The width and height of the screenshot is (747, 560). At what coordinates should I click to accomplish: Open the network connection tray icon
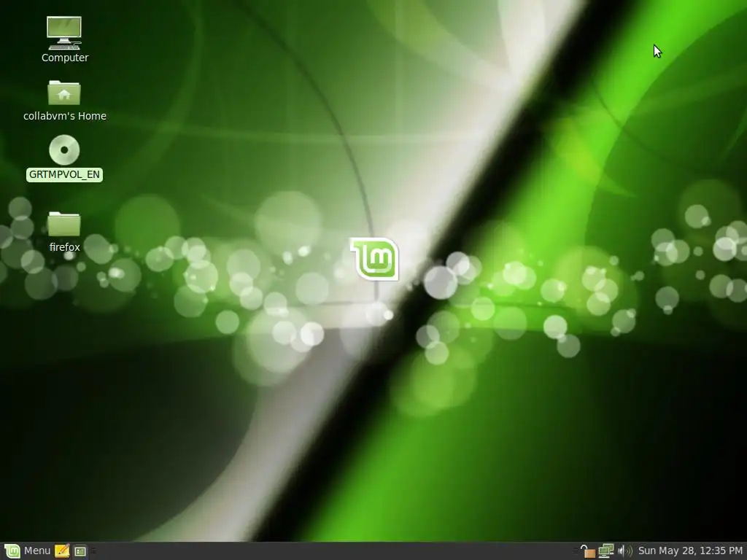pyautogui.click(x=606, y=551)
